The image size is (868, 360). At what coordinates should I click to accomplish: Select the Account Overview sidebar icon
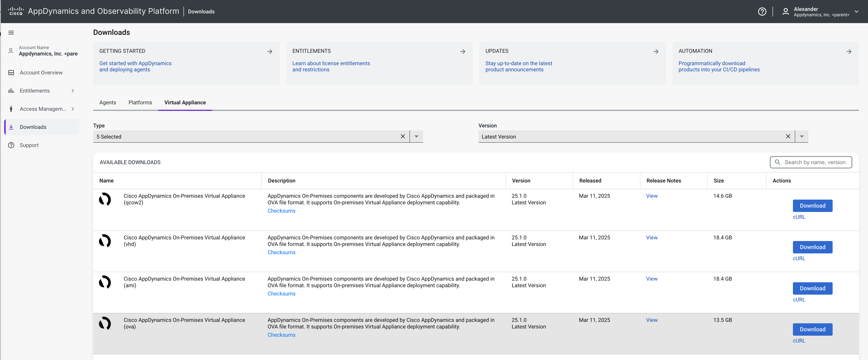coord(11,72)
